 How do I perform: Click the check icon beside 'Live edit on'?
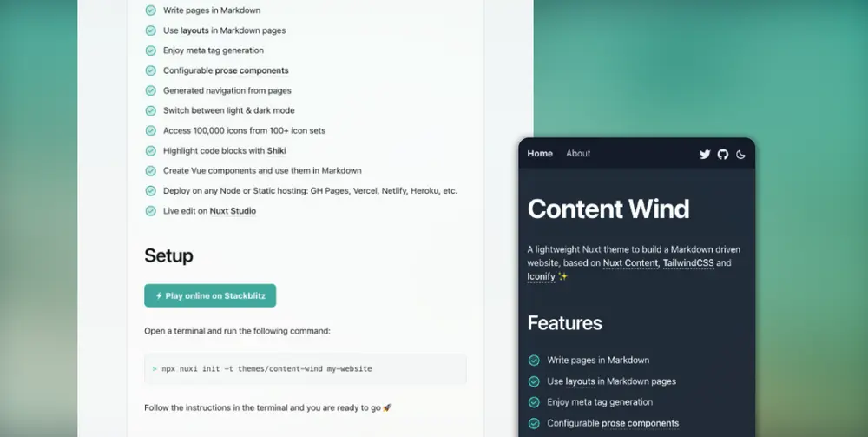150,210
